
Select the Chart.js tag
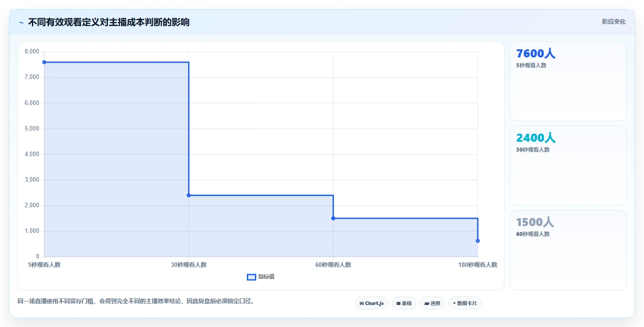point(372,303)
